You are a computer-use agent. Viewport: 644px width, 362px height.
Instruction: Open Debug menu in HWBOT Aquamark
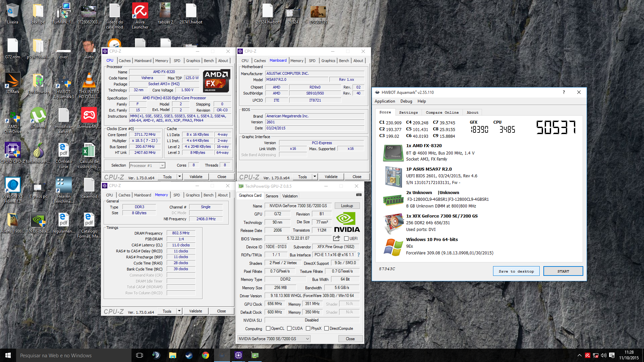pos(406,101)
